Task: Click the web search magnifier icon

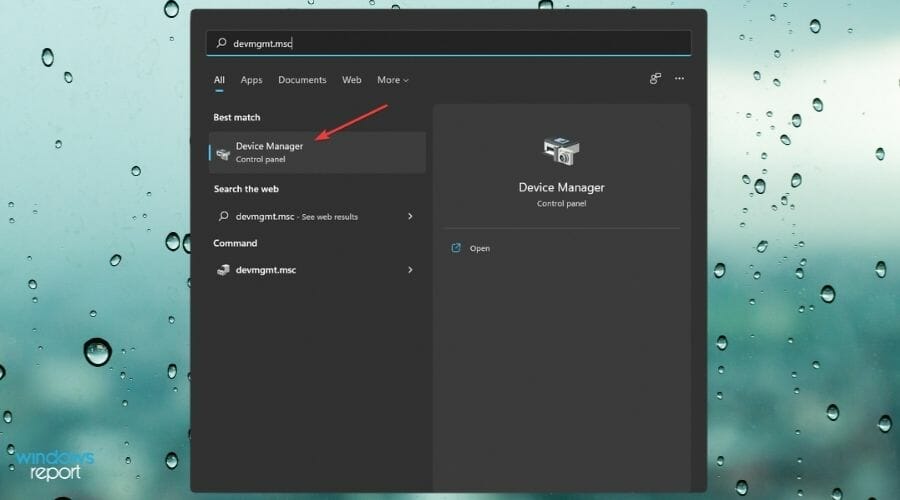Action: pyautogui.click(x=223, y=216)
